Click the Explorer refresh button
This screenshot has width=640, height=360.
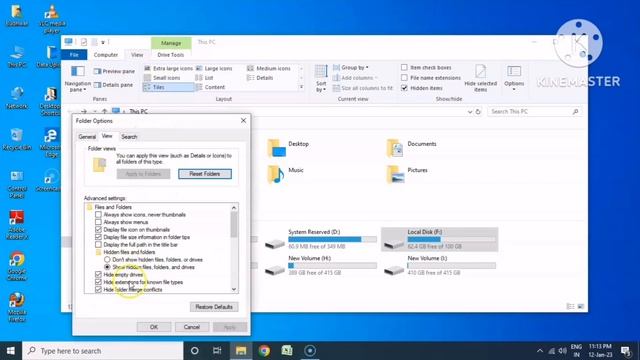tap(478, 111)
